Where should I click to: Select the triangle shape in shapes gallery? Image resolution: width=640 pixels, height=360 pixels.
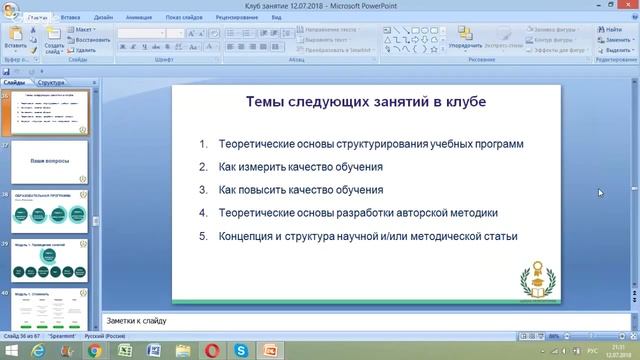coord(387,40)
